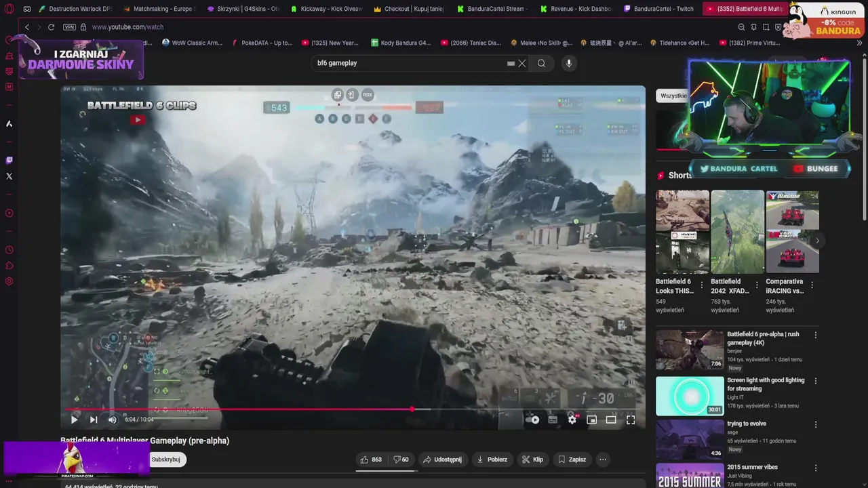
Task: Switch to Checkout Kupuj taniej tab
Action: pyautogui.click(x=410, y=9)
